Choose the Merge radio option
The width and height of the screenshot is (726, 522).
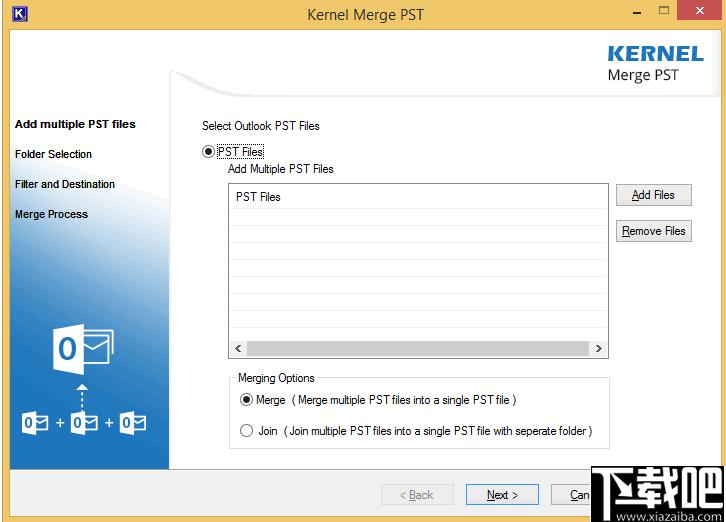point(246,399)
